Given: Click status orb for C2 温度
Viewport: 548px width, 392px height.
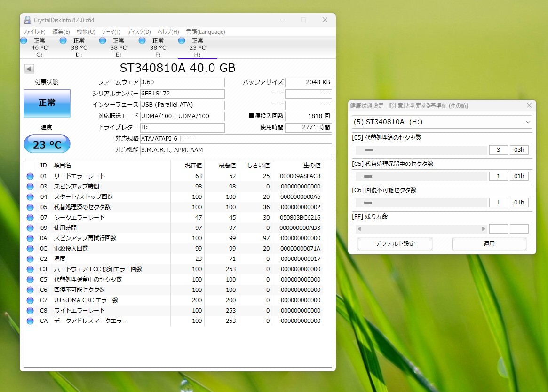Looking at the screenshot, I should (x=31, y=259).
